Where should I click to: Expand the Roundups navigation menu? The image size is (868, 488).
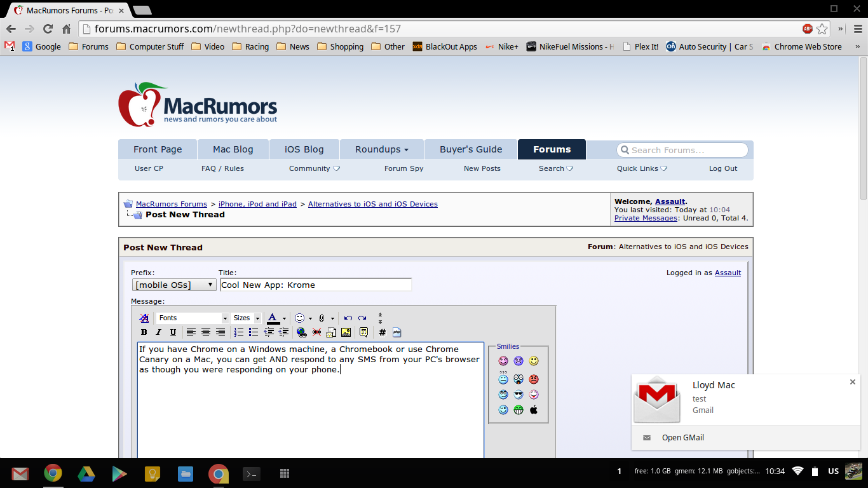[381, 149]
